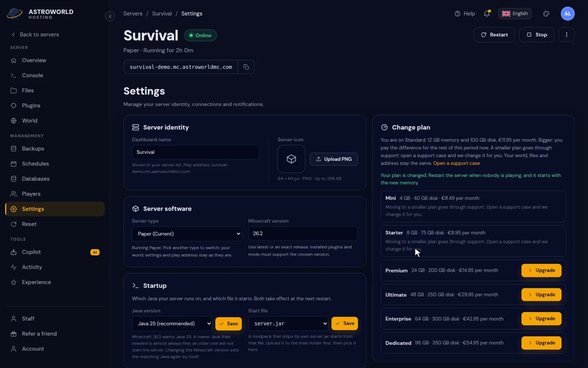Click Back to servers link

[x=35, y=35]
